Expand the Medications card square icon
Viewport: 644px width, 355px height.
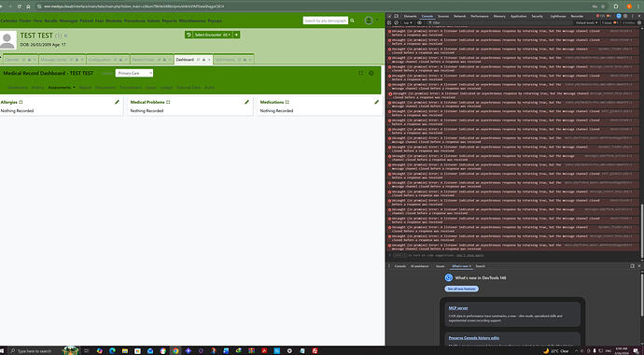(287, 102)
